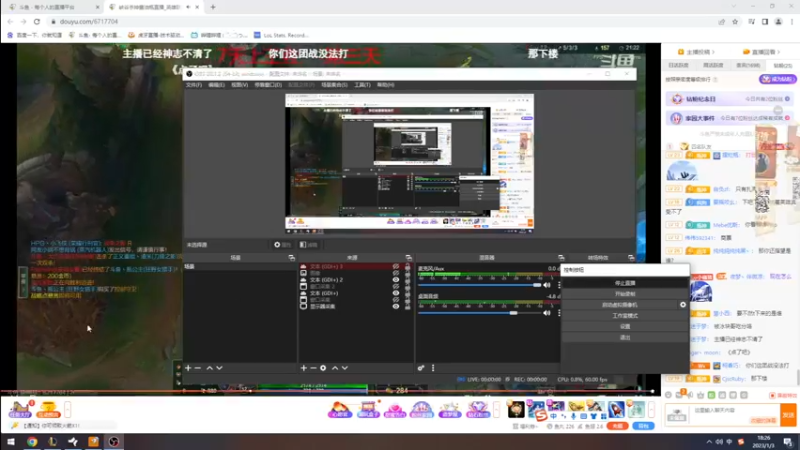Open League of Legends taskbar icon
Viewport: 800px width, 450px height.
tap(53, 442)
